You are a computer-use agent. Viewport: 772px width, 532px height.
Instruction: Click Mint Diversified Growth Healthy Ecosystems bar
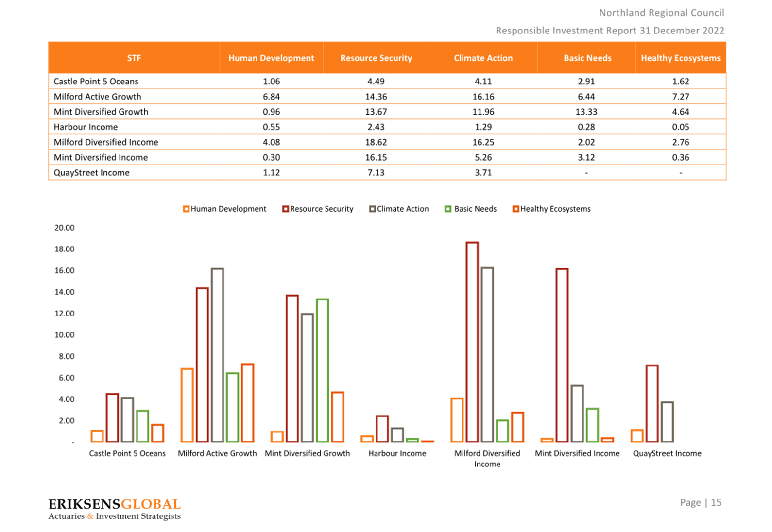[x=338, y=417]
